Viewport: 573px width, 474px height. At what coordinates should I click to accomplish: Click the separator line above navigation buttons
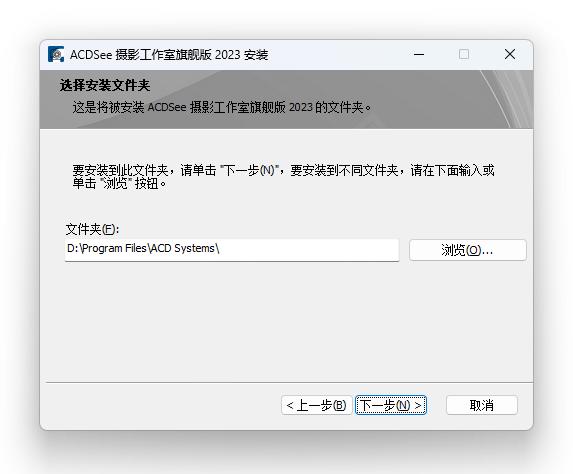(x=289, y=383)
